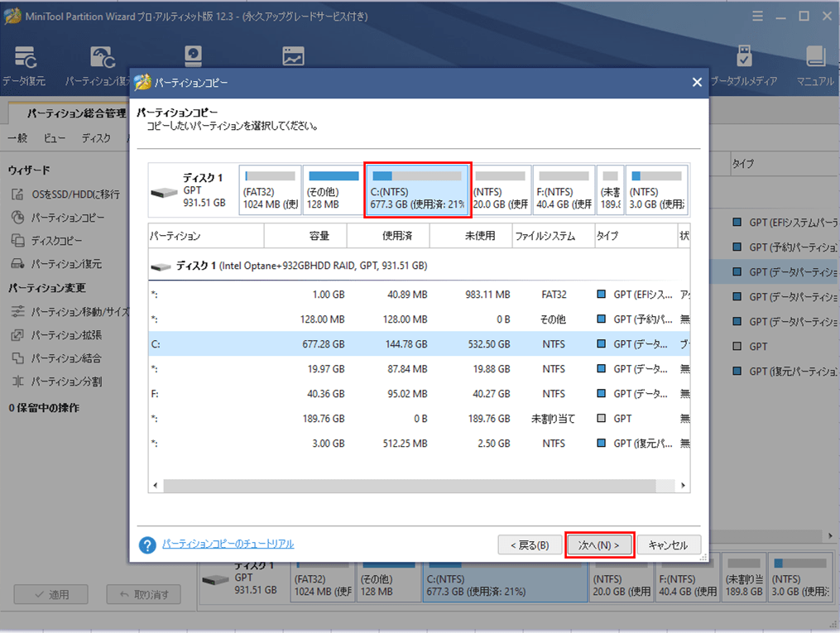Click the 戻る(B) back button

[x=530, y=545]
